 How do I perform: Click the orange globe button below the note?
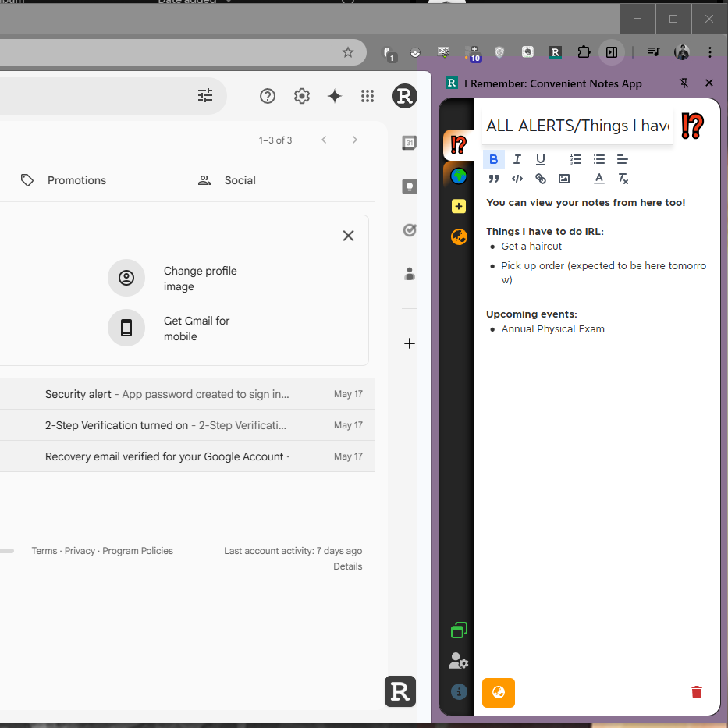pos(498,692)
